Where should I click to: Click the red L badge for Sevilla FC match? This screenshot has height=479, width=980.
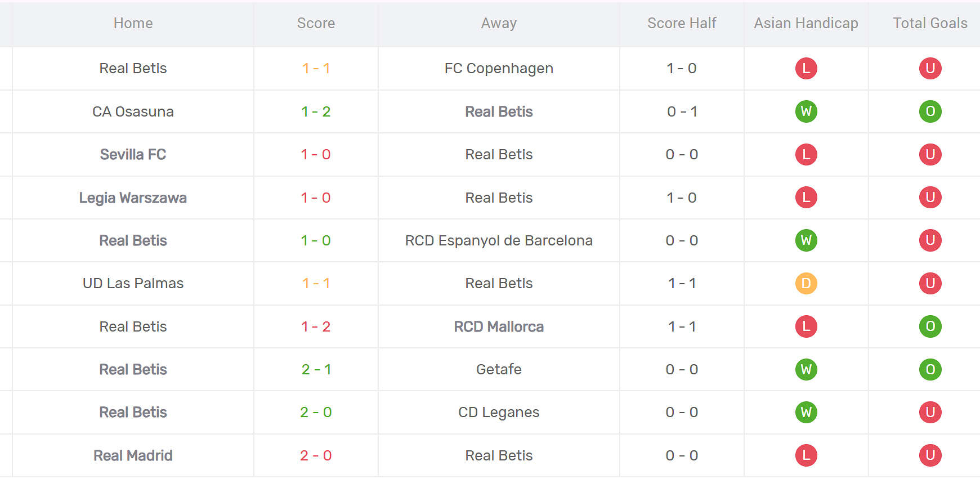tap(806, 155)
